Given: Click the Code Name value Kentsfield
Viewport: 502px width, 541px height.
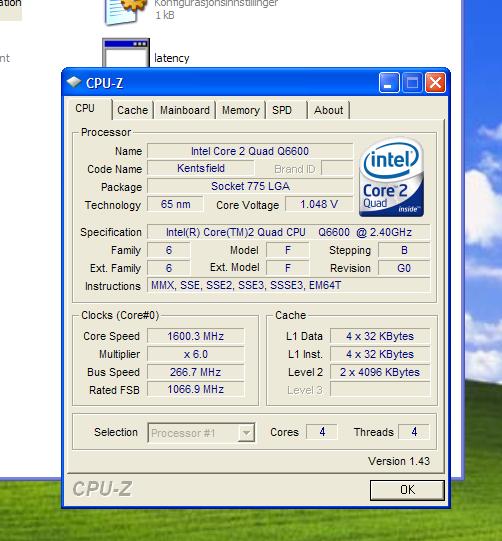Looking at the screenshot, I should click(201, 168).
